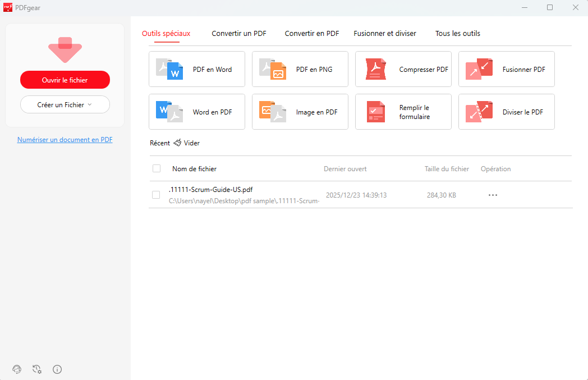
Task: Open the Diviser le PDF tool
Action: pyautogui.click(x=506, y=112)
